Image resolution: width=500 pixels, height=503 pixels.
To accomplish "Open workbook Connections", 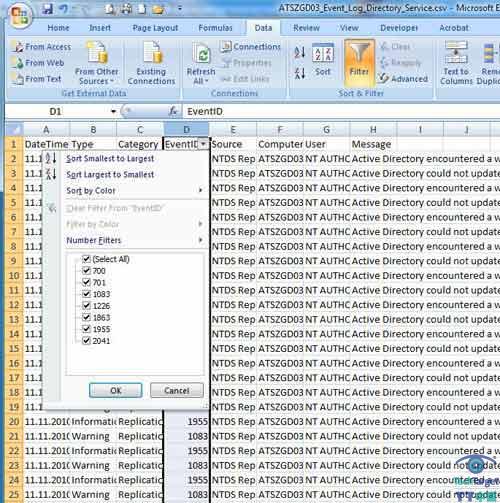I will 251,47.
